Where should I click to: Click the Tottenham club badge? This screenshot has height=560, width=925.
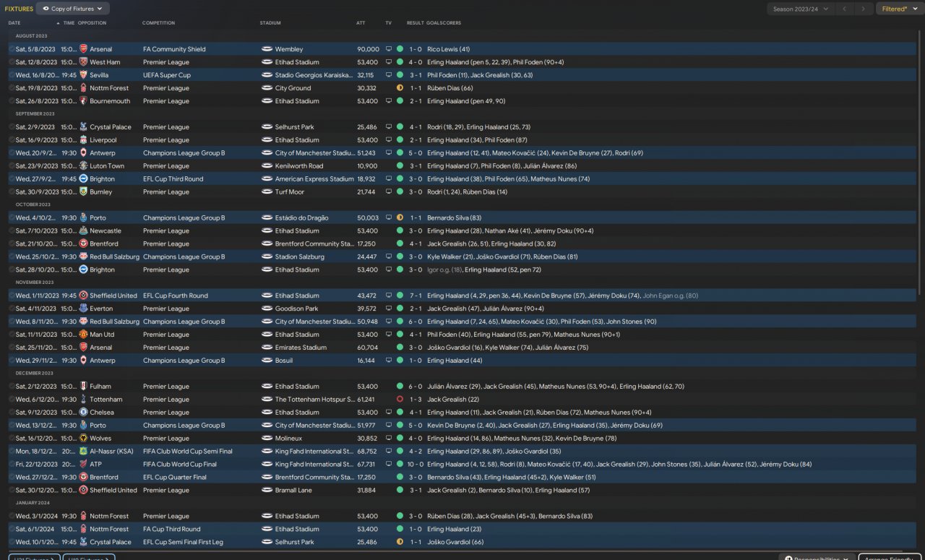tap(83, 400)
